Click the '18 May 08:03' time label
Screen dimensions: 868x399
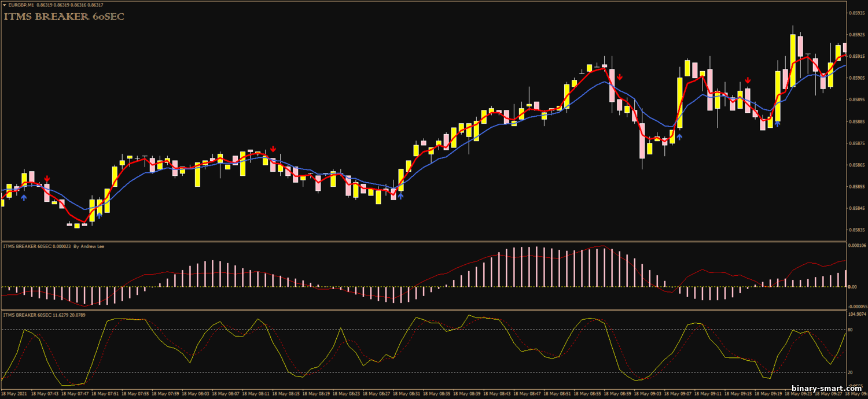[196, 393]
